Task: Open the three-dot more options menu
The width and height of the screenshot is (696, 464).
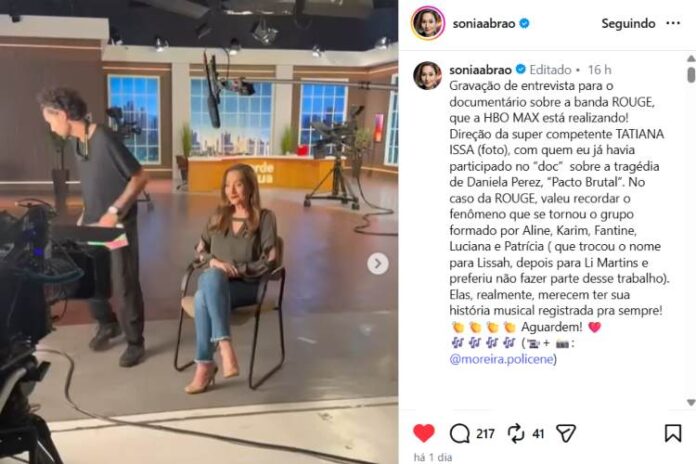Action: [673, 23]
